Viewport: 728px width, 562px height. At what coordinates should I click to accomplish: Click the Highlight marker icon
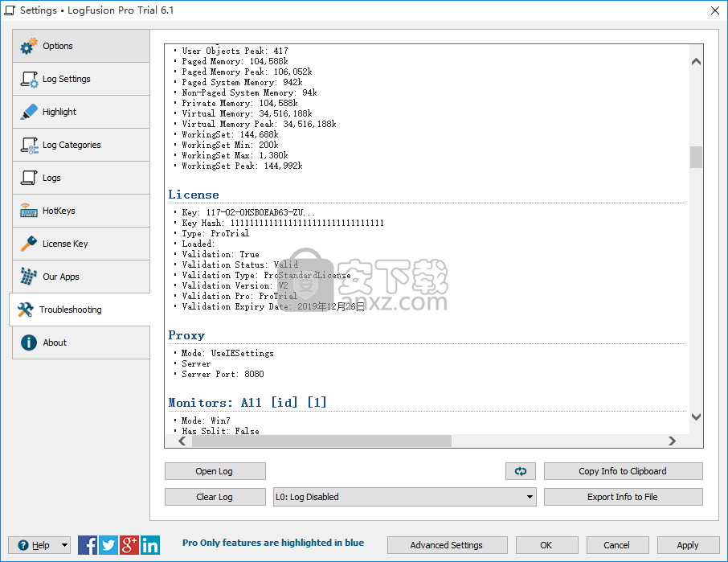point(29,112)
